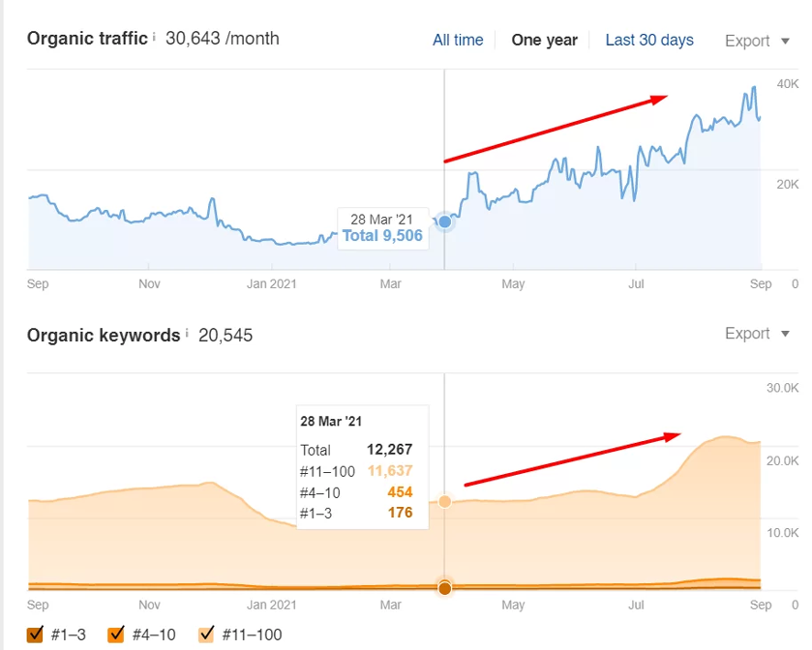Screen dimensions: 812x650
Task: Click the info icon beside Organic keywords
Action: 187,333
